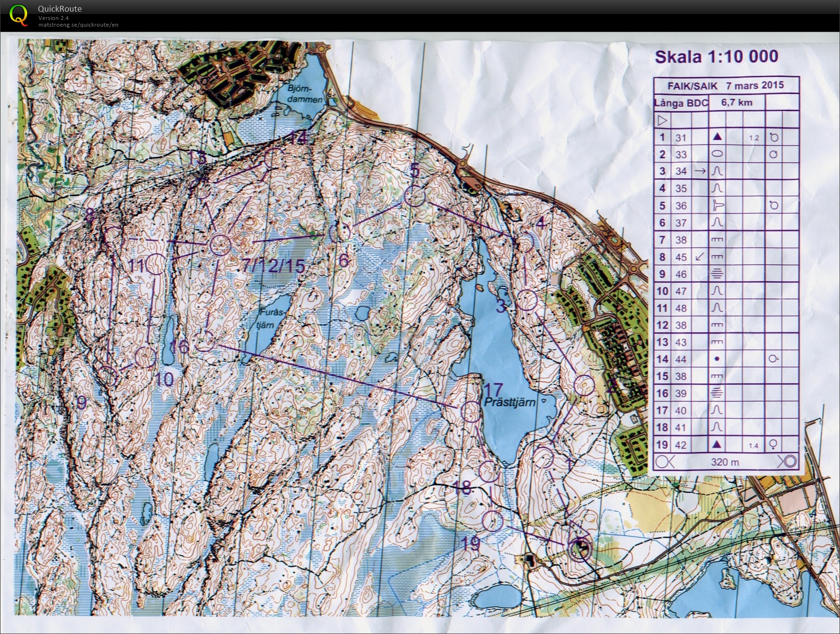Click the QuickRoute title text
The width and height of the screenshot is (840, 634).
click(60, 9)
